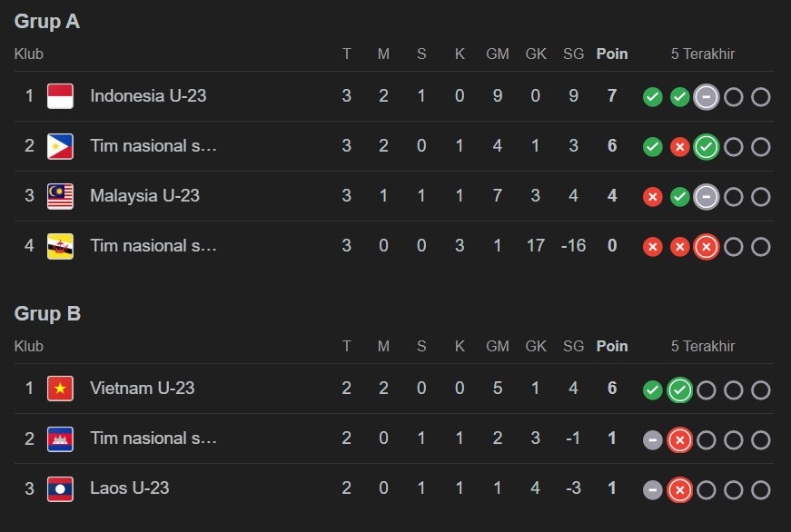Click Laos U-23's red loss result icon
The image size is (791, 532).
tap(679, 490)
